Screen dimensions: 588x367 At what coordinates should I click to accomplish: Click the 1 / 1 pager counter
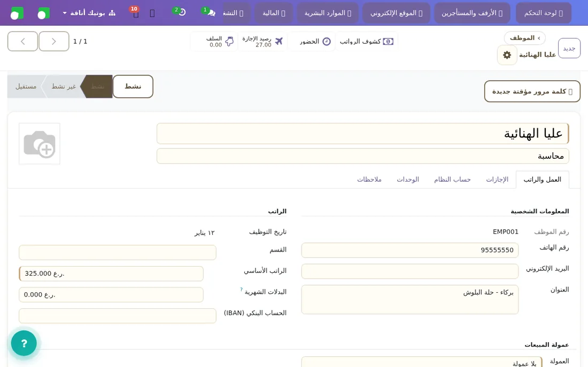(x=80, y=42)
